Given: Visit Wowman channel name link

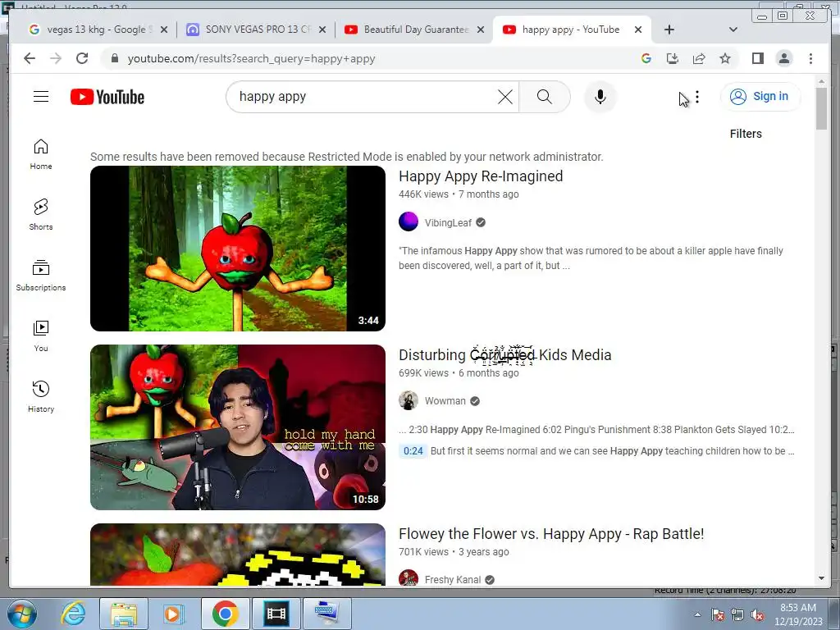Looking at the screenshot, I should [x=445, y=400].
